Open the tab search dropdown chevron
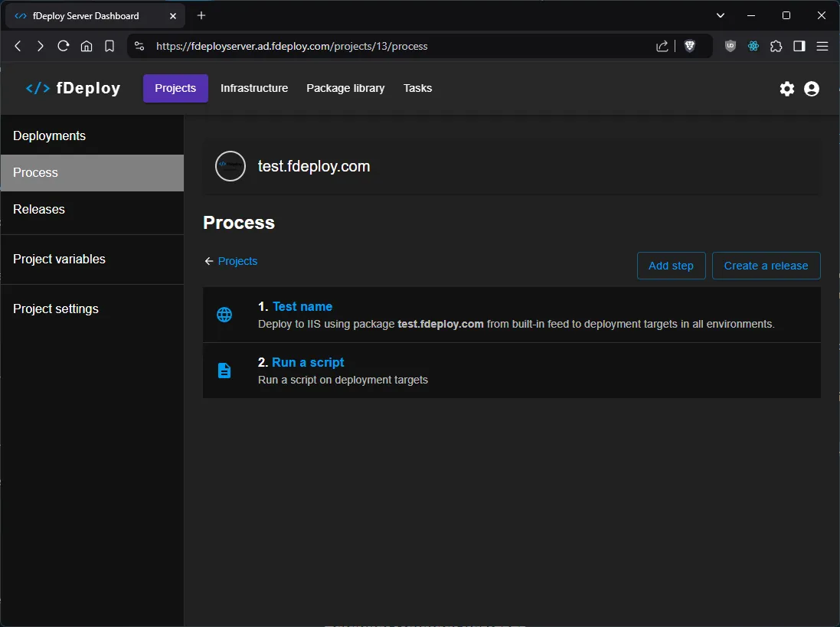Image resolution: width=840 pixels, height=627 pixels. 720,15
